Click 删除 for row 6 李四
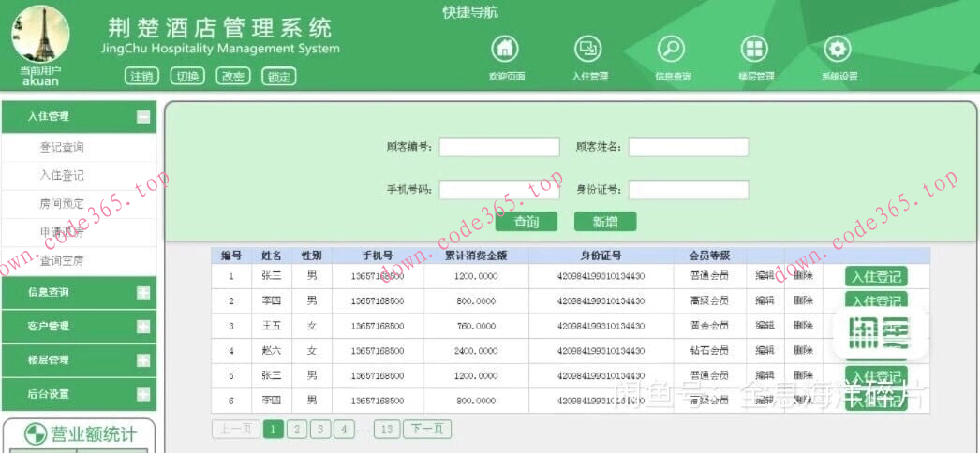The height and width of the screenshot is (453, 980). pos(803,401)
